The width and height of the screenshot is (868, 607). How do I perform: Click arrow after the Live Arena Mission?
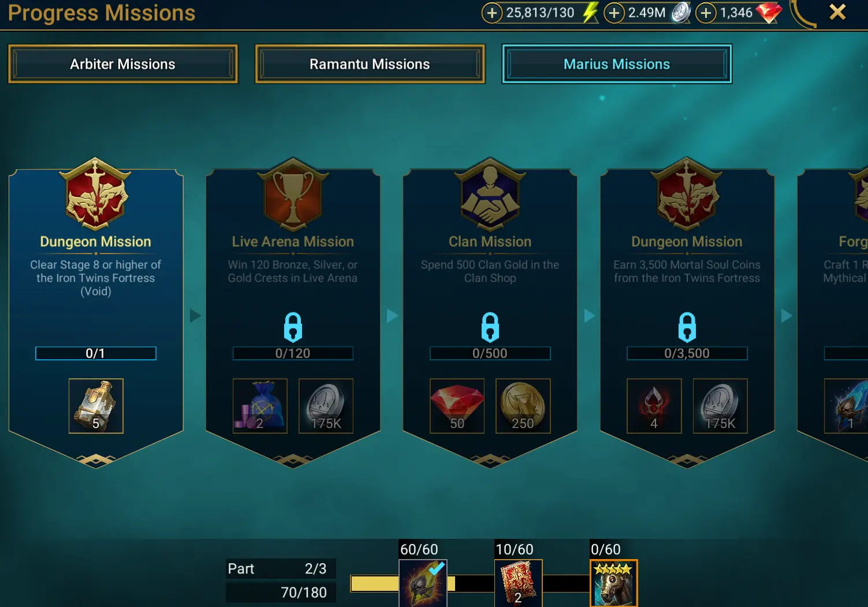392,315
